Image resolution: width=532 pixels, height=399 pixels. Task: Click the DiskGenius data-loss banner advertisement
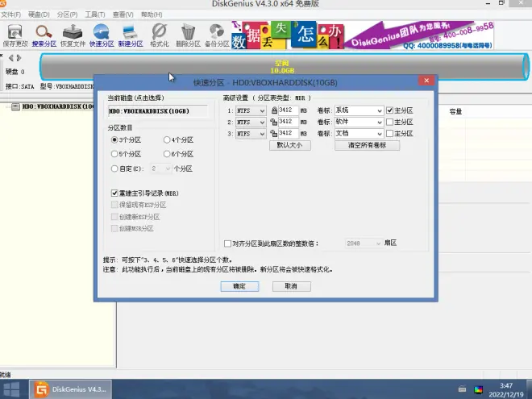[x=363, y=35]
